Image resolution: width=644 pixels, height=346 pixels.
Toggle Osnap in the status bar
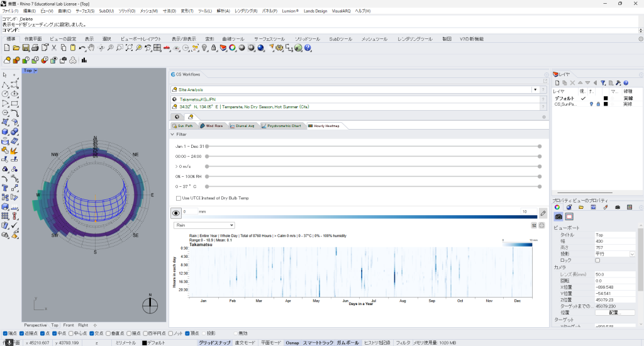click(x=292, y=343)
